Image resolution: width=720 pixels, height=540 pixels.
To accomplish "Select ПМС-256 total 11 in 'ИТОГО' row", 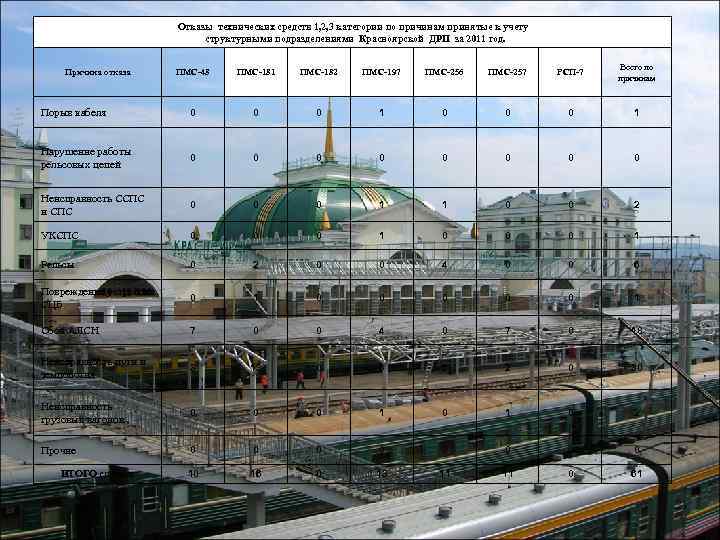I will point(444,473).
